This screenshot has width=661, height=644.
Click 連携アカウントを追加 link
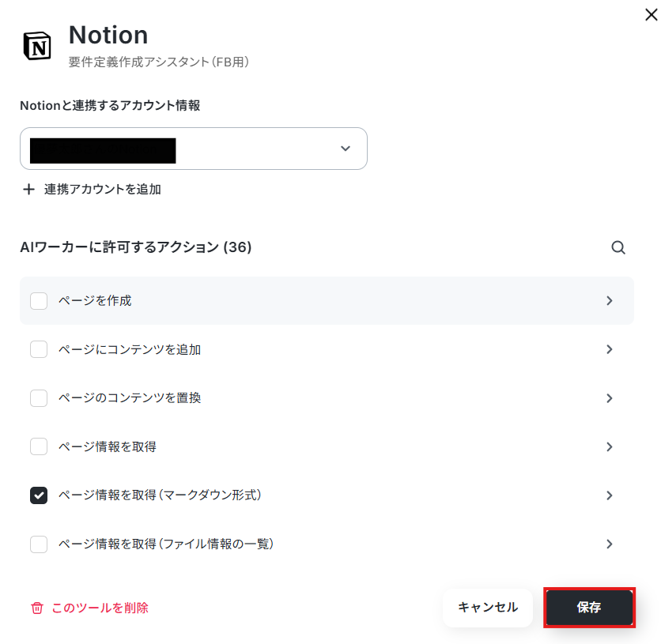pos(103,189)
